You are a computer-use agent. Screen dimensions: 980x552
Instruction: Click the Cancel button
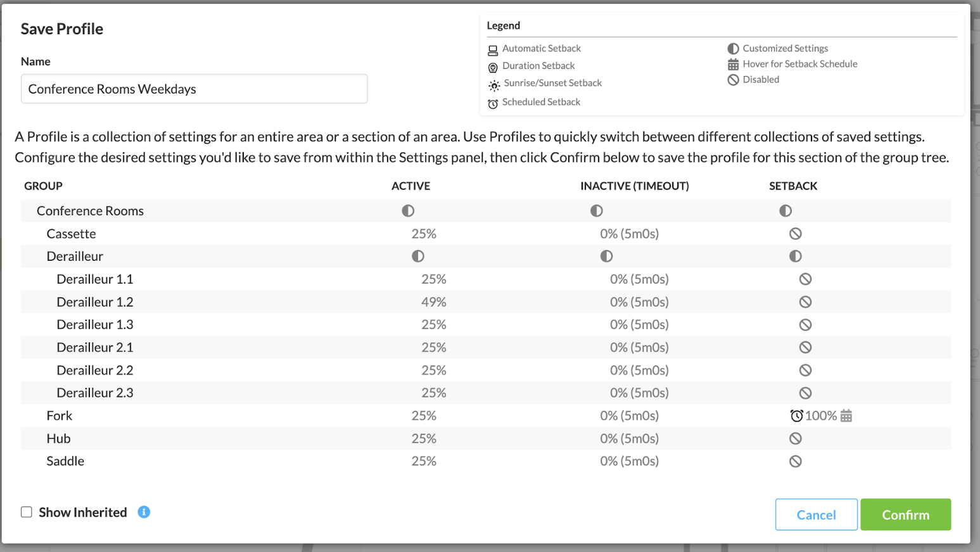(x=816, y=515)
